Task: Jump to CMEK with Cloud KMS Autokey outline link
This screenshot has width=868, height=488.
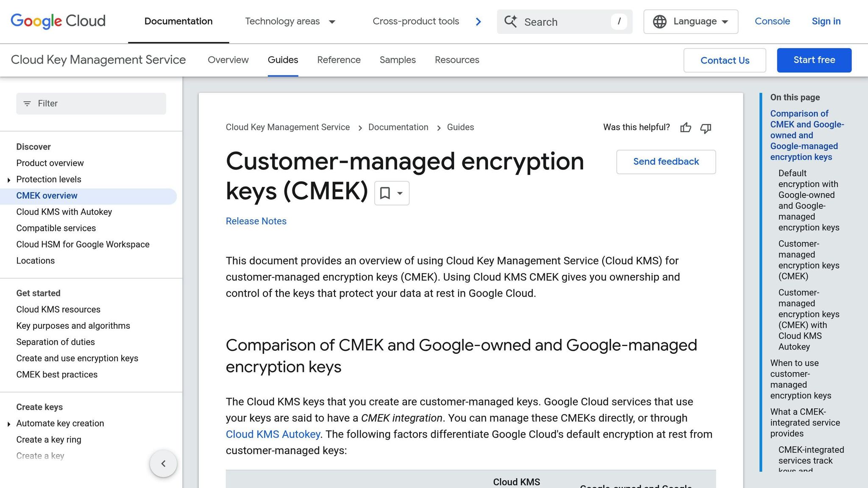Action: pyautogui.click(x=809, y=320)
